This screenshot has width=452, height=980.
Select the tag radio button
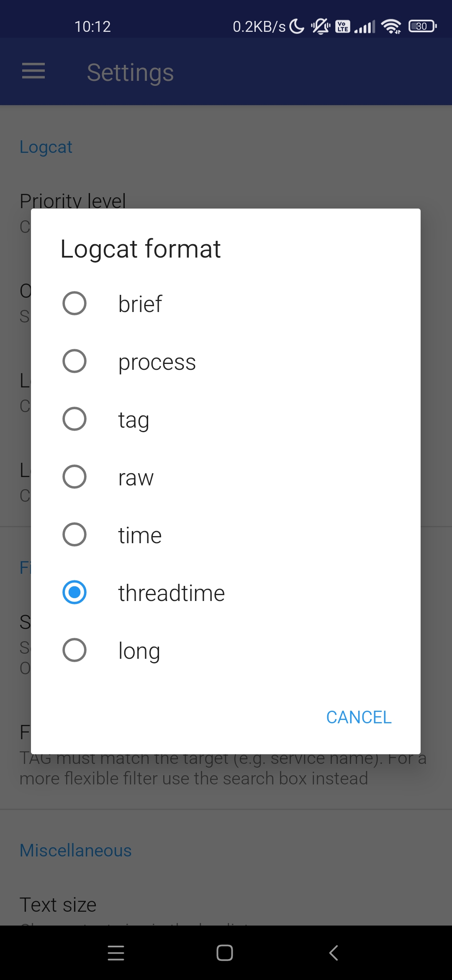tap(74, 419)
